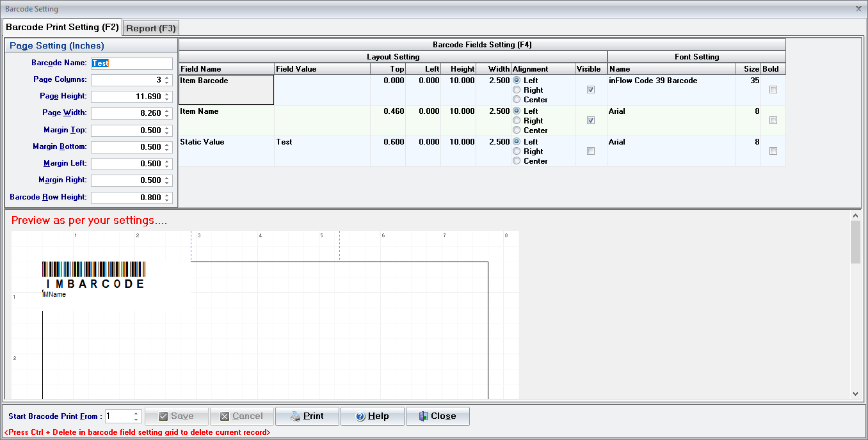
Task: Select Right alignment for Item Barcode
Action: click(517, 90)
